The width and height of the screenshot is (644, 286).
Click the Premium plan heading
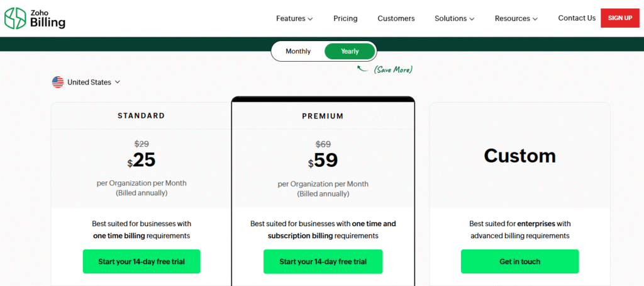323,116
